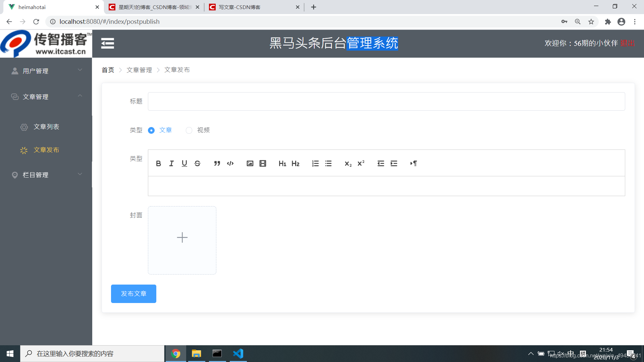Click 文章管理 in the breadcrumb

[139, 70]
